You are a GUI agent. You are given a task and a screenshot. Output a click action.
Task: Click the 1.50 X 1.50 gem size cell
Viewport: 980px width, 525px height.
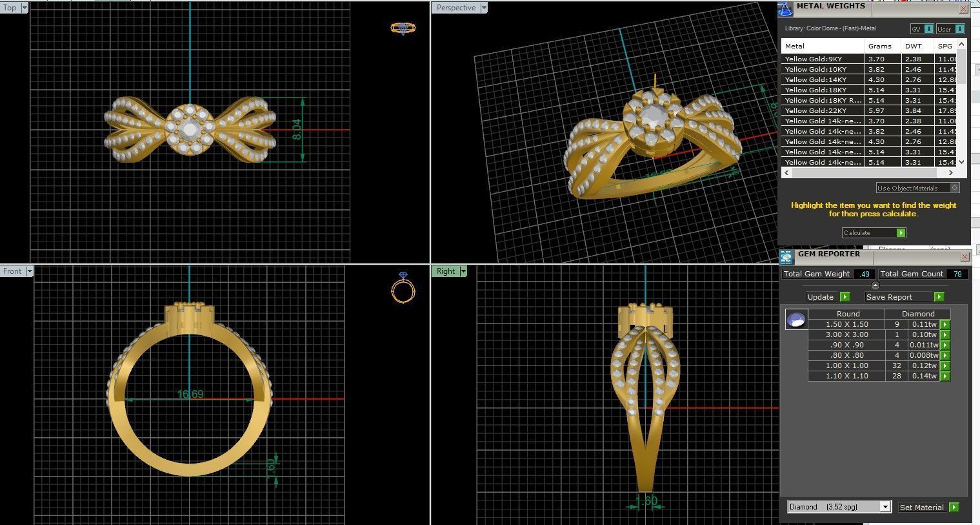click(x=846, y=325)
